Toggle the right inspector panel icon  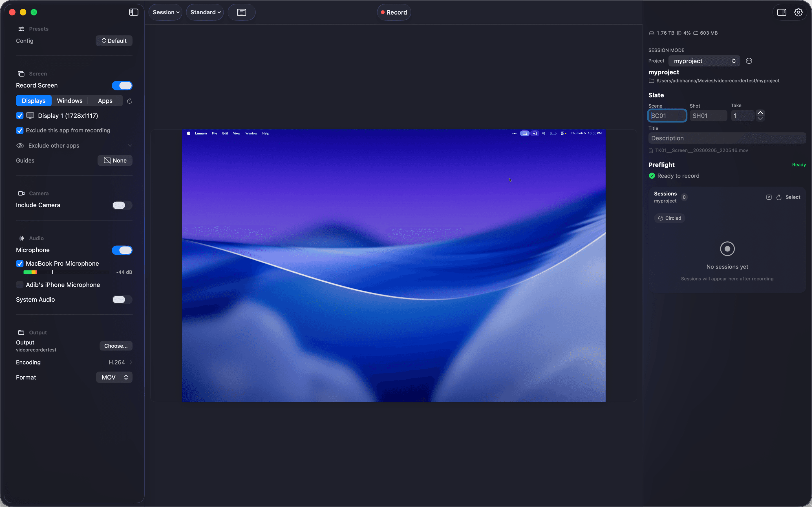[x=782, y=12]
